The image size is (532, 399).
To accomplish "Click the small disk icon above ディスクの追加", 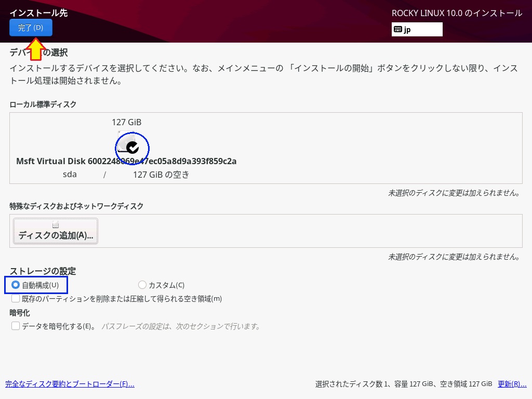I will (x=56, y=225).
